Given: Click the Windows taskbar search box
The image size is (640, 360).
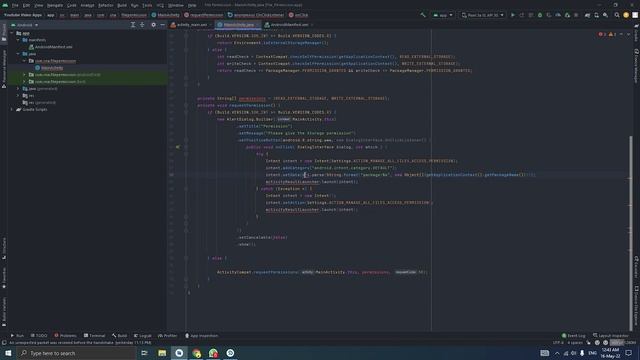Looking at the screenshot, I should [x=77, y=353].
